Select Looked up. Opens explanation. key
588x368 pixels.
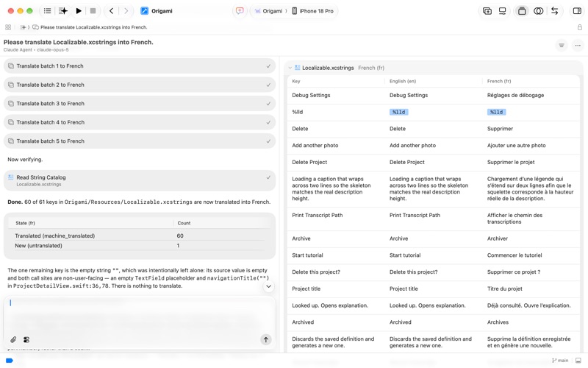click(330, 305)
